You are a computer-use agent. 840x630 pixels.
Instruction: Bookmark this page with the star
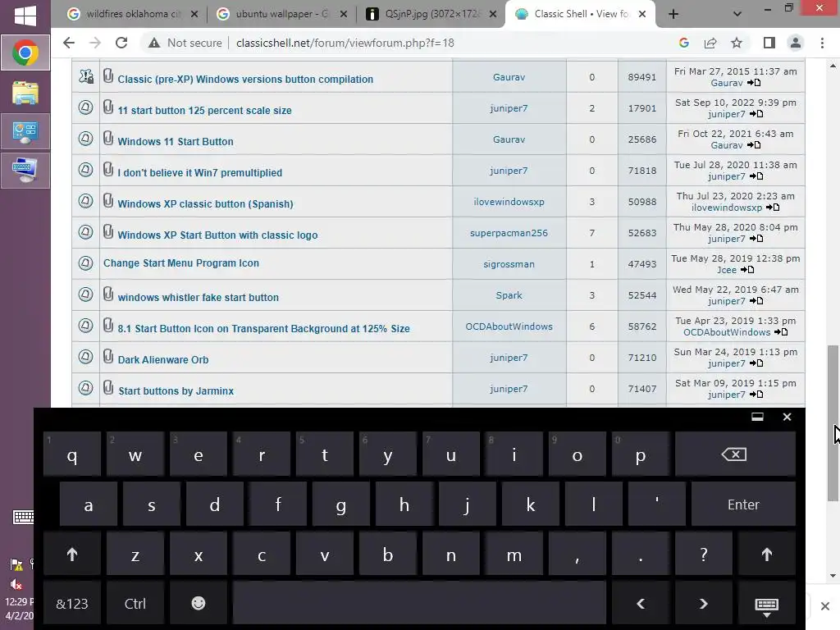pos(737,43)
